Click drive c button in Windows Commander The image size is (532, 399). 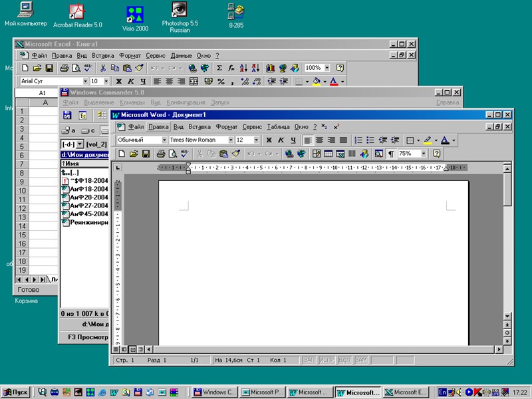[x=88, y=130]
